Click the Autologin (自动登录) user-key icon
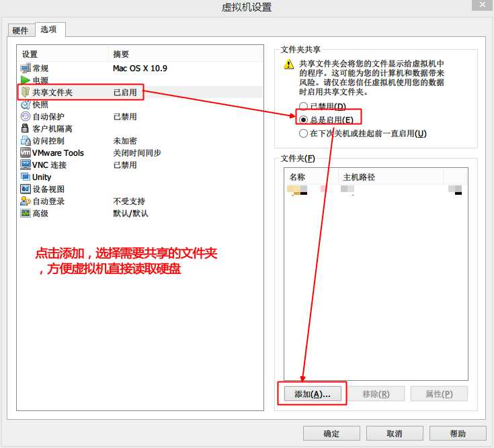Screen dimensions: 494x448 pos(26,201)
